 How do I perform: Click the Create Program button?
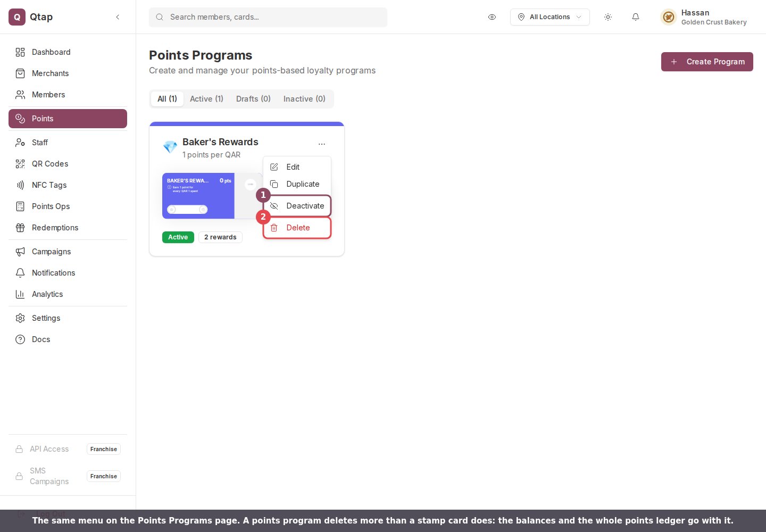(707, 62)
